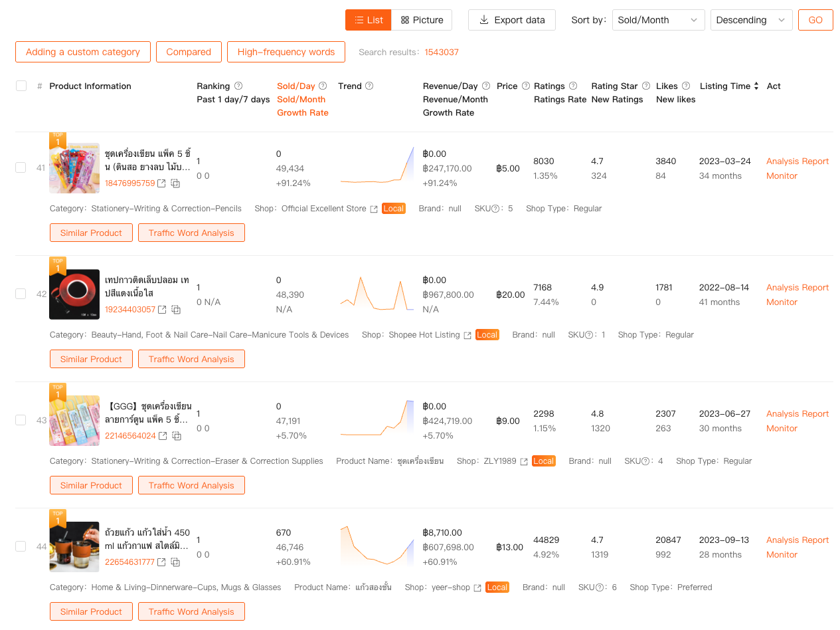Click the copy icon beside product ID 18476995759

coord(176,183)
